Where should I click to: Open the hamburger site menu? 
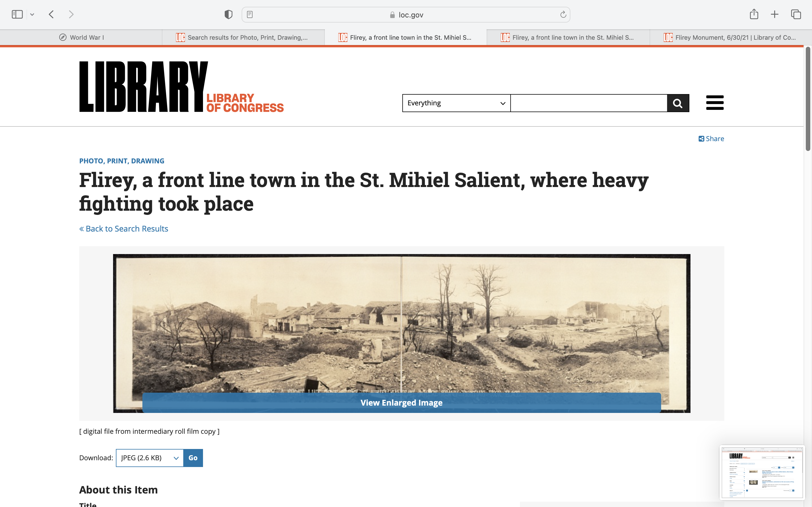click(715, 103)
